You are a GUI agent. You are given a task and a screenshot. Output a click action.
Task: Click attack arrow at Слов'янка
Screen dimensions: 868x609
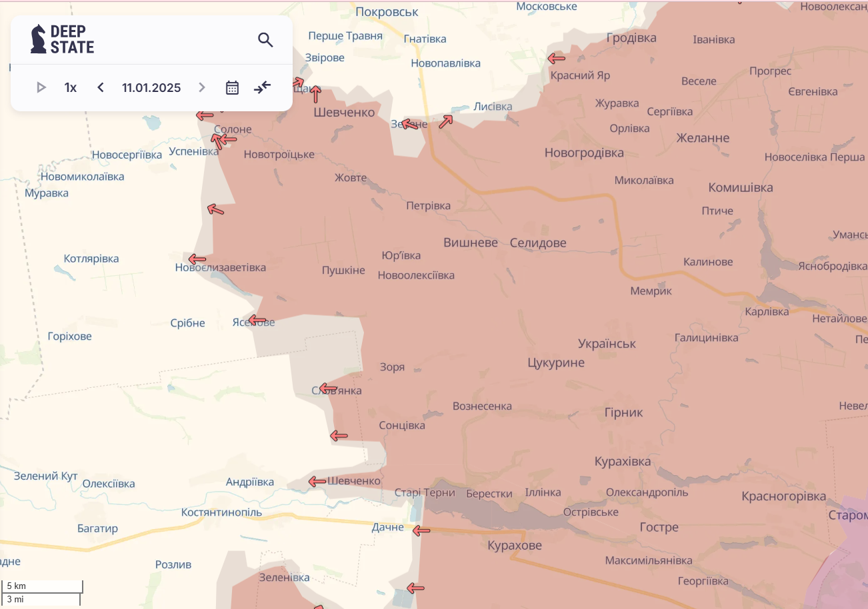pos(328,388)
